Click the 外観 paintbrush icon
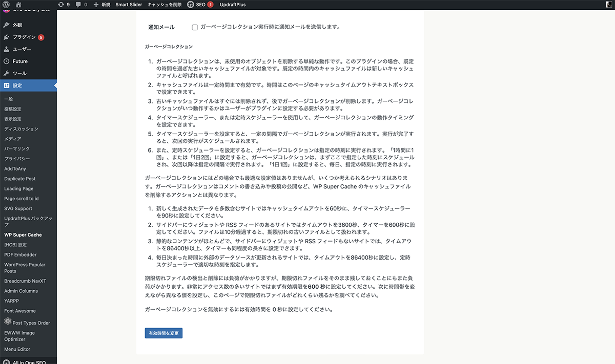 point(6,25)
